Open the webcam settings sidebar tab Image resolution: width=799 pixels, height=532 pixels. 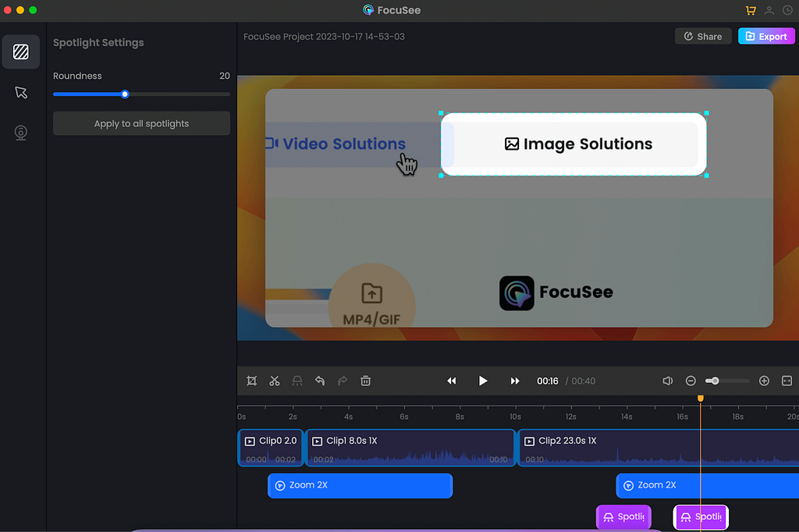click(x=21, y=133)
